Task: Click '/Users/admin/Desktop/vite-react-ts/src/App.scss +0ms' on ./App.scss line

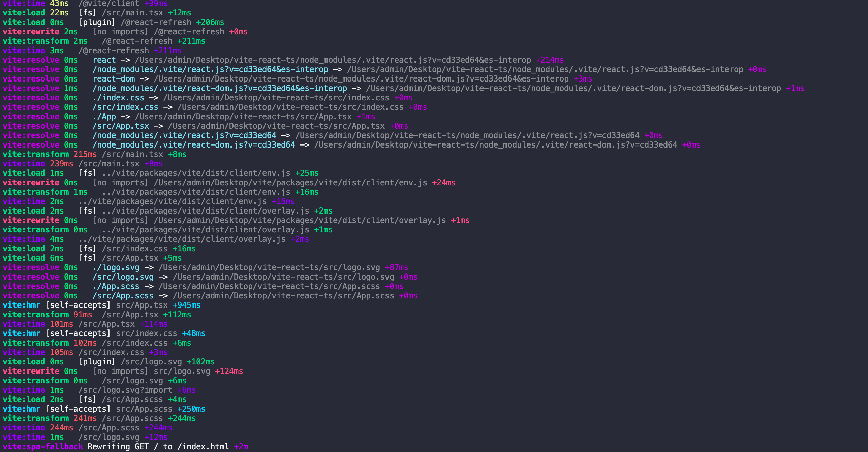Action: point(281,286)
